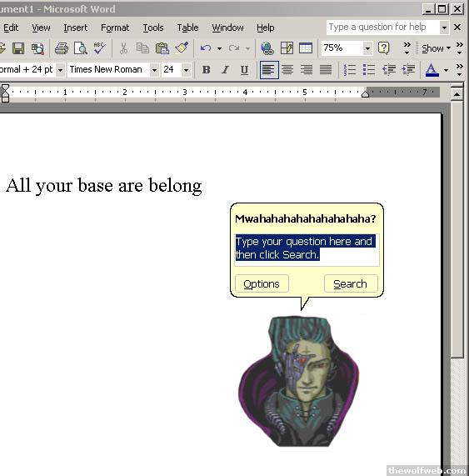Select the Format Painter brush icon
Image resolution: width=469 pixels, height=476 pixels.
pyautogui.click(x=182, y=48)
